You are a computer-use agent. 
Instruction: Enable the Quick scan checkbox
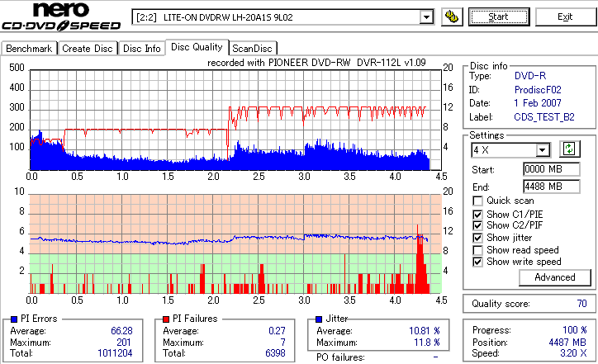[477, 201]
